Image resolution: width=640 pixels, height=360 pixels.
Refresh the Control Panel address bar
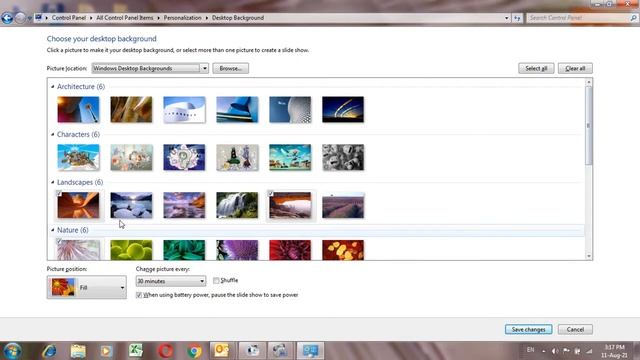coord(517,18)
